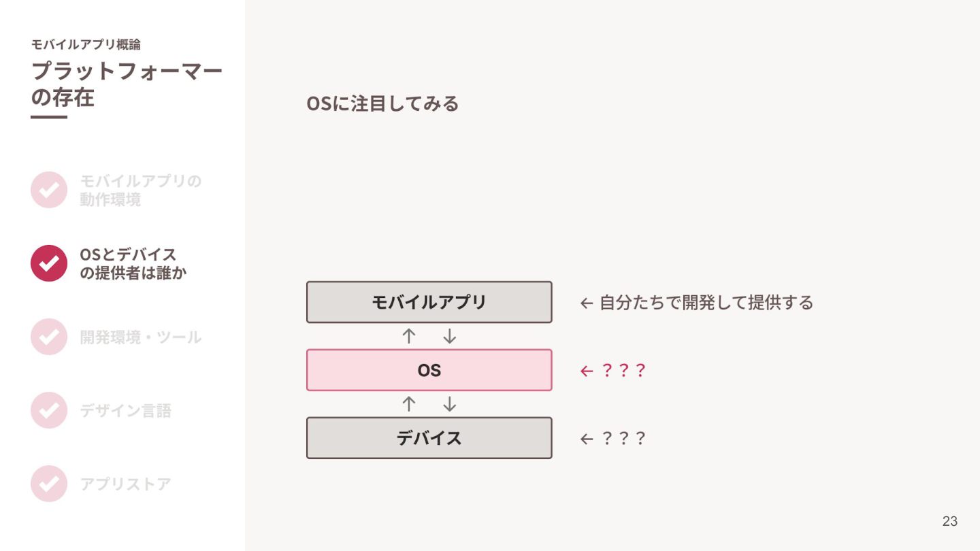
Task: Open the モバイルアプリの動作環境 section label
Action: coord(141,190)
